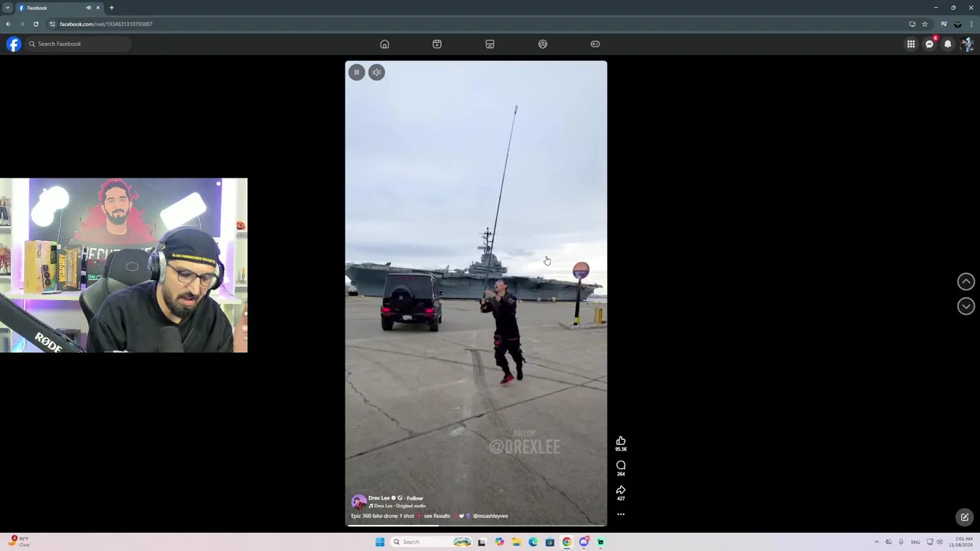Open the Reels video tab icon
Screen dimensions: 980x551
click(x=437, y=44)
